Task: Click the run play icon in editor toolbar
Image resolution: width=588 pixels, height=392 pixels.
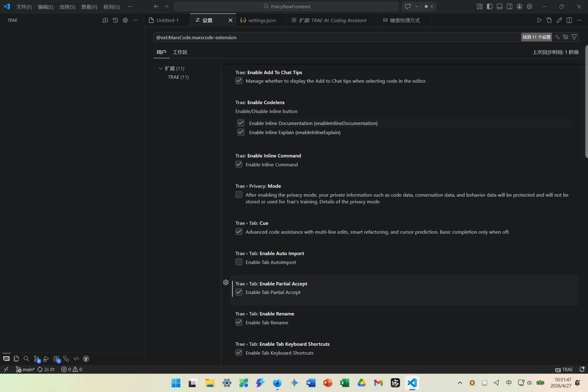Action: click(x=539, y=20)
